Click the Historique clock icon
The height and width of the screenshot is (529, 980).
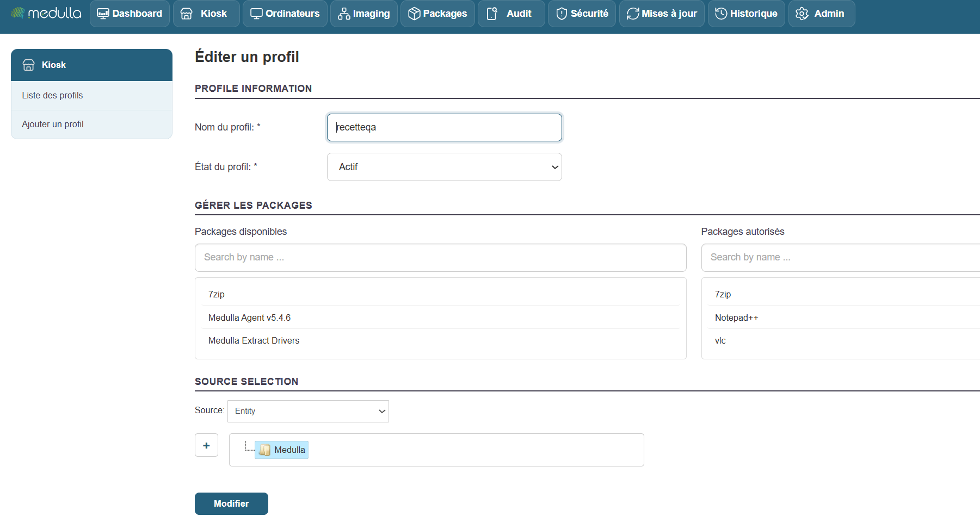[x=721, y=14]
